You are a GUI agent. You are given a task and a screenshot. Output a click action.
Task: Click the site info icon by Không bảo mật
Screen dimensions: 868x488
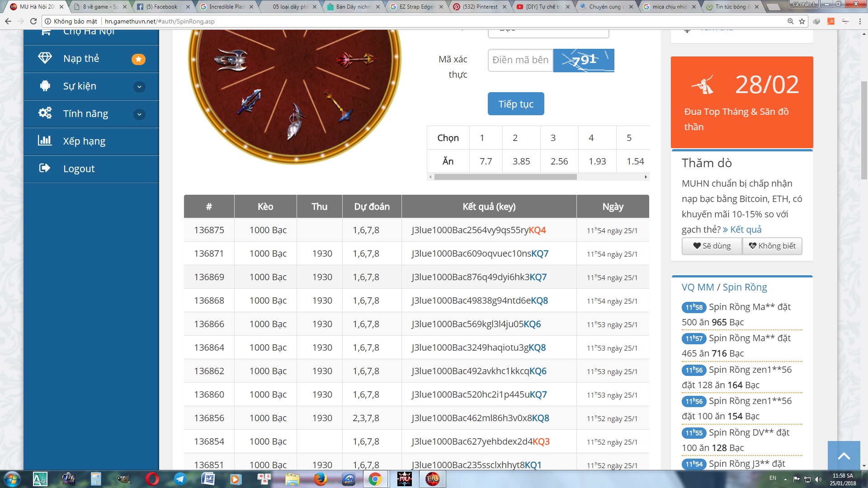48,21
